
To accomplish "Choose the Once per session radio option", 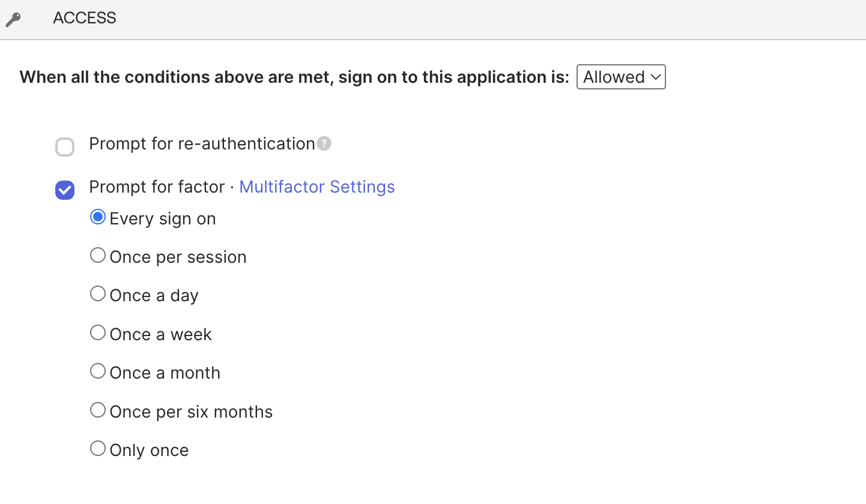I will coord(98,256).
